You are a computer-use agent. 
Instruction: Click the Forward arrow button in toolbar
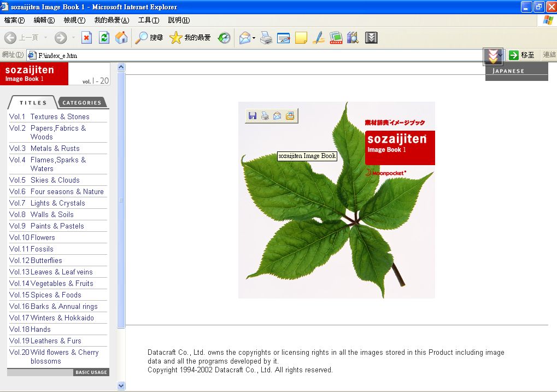[61, 38]
